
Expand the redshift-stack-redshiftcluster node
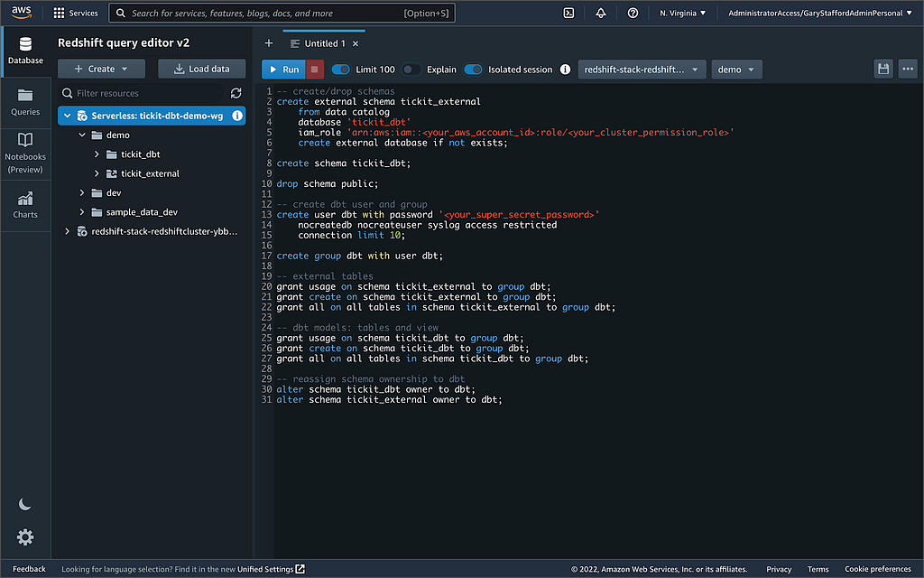(67, 231)
